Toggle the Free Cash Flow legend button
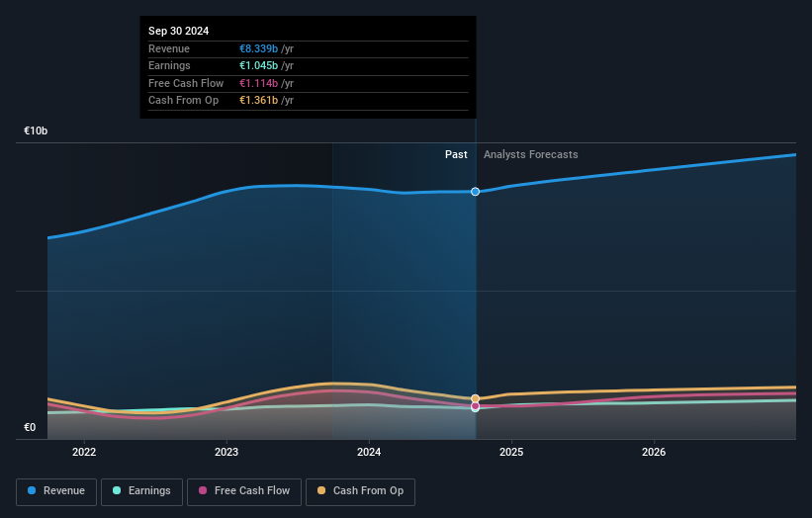The width and height of the screenshot is (812, 518). click(x=244, y=491)
